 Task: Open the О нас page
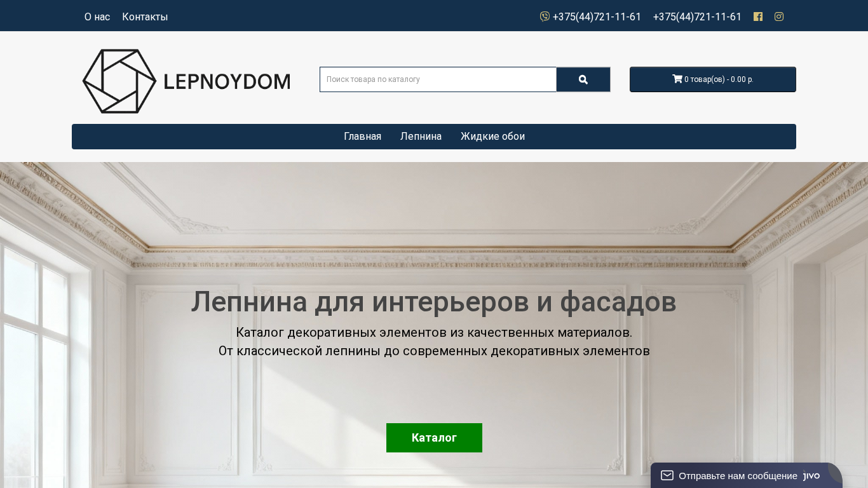click(97, 17)
